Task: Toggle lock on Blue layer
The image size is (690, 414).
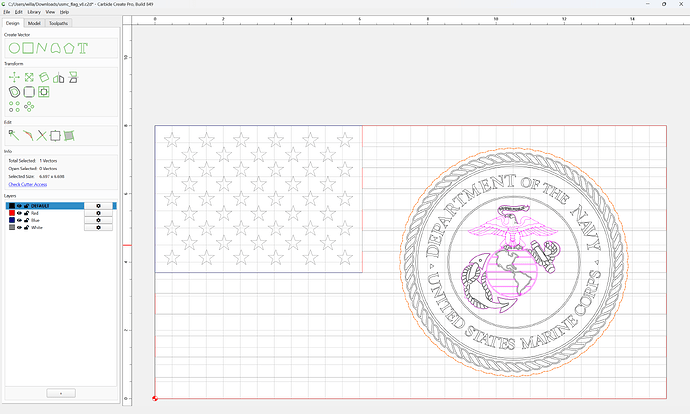Action: tap(26, 220)
